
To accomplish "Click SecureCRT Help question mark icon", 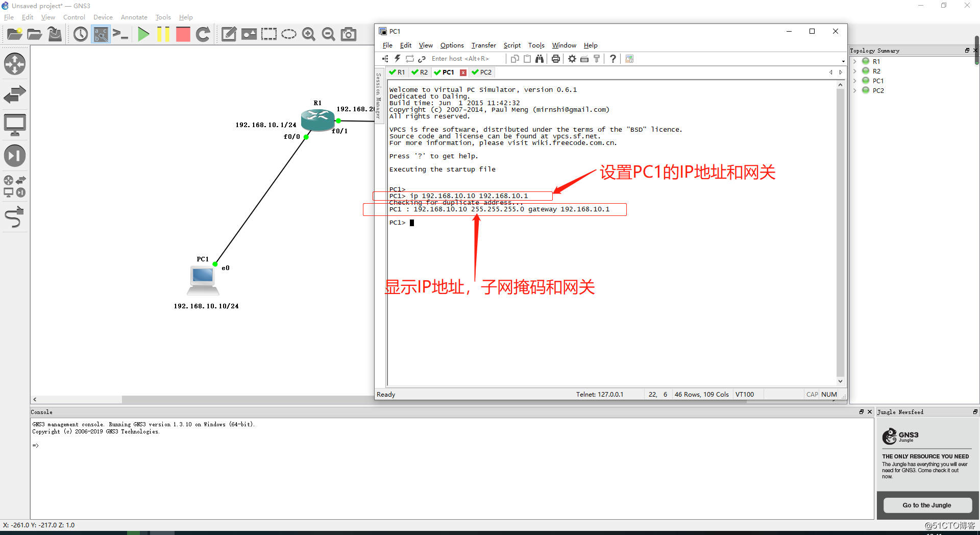I will [613, 59].
